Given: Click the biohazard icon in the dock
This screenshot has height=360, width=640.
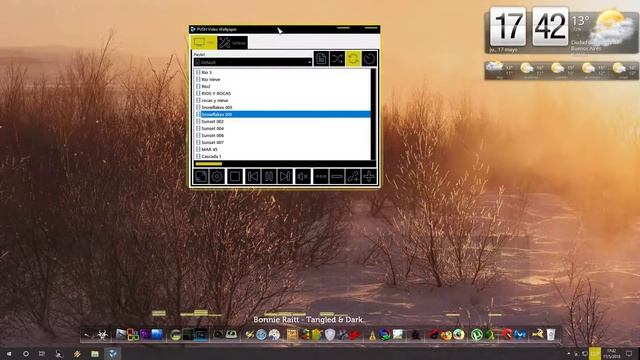Looking at the screenshot, I should click(x=102, y=335).
